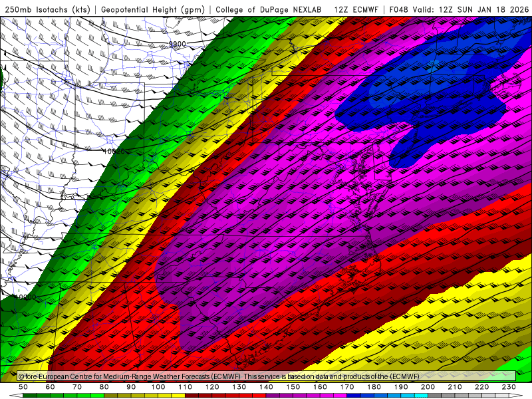Click the 9900 height contour label
Image resolution: width=532 pixels, height=399 pixels.
(178, 44)
